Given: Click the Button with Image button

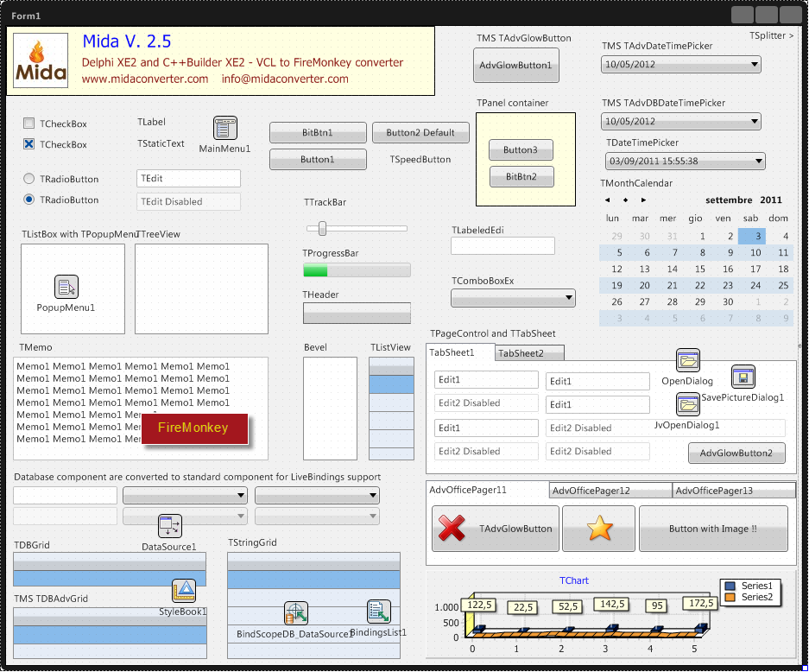Looking at the screenshot, I should tap(713, 529).
